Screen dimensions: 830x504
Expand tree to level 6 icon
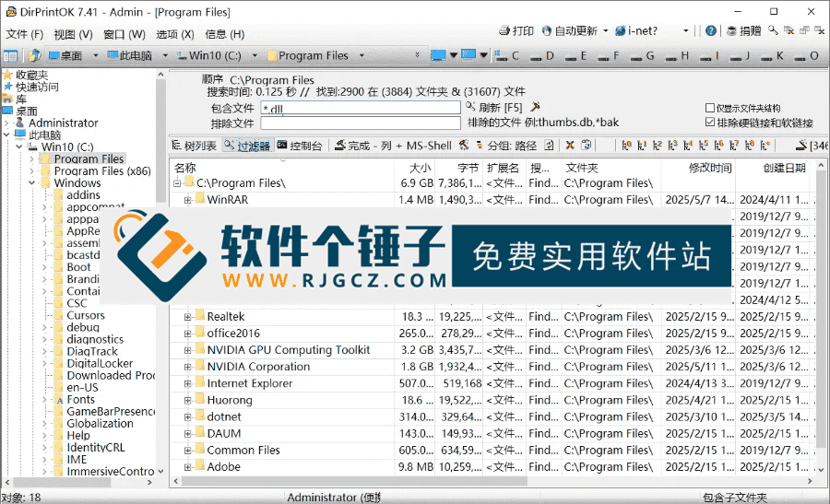point(718,145)
